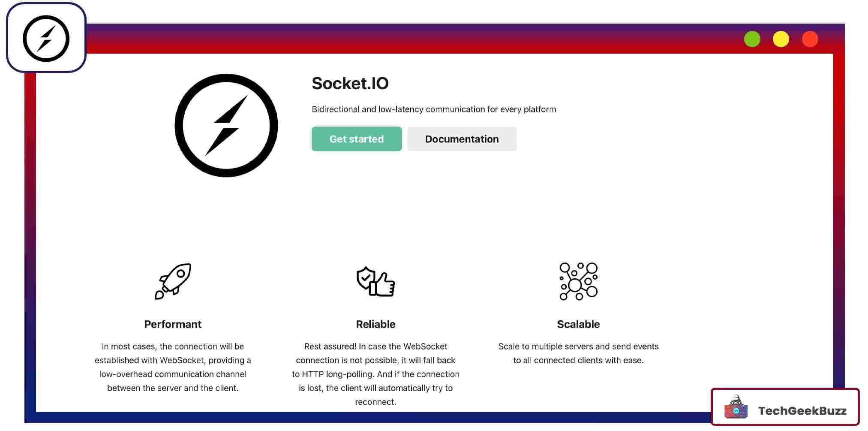Image resolution: width=868 pixels, height=431 pixels.
Task: Click the green circle window button
Action: point(752,39)
